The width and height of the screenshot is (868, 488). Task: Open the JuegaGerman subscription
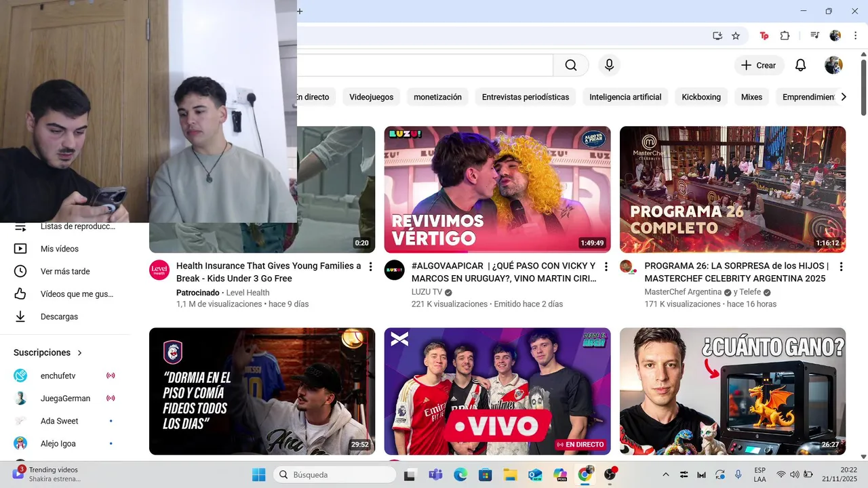click(64, 399)
